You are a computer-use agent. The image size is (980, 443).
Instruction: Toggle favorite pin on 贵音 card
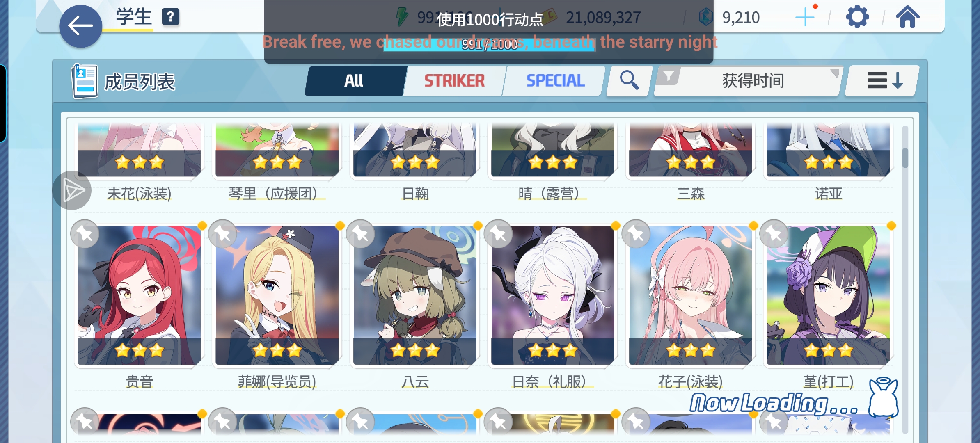85,234
